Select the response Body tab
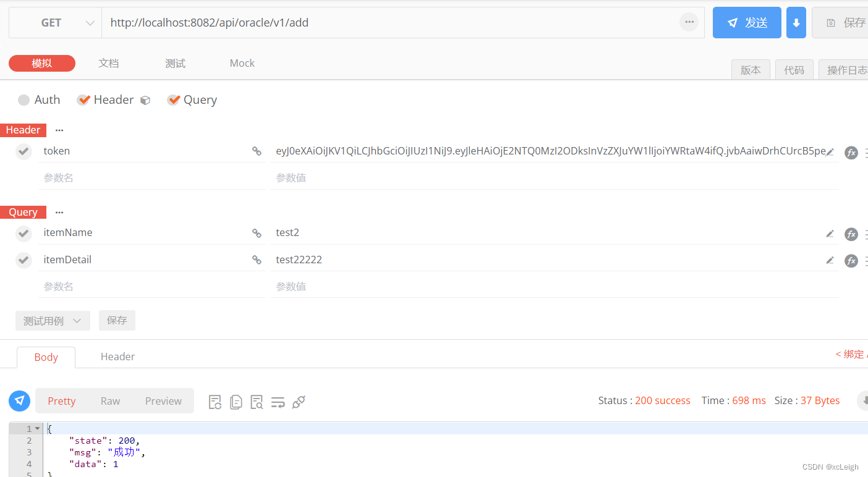Viewport: 868px width, 477px height. 46,357
